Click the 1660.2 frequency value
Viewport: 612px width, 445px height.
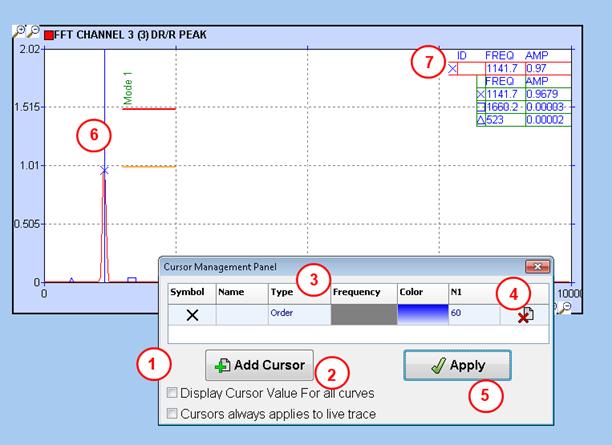click(x=502, y=107)
